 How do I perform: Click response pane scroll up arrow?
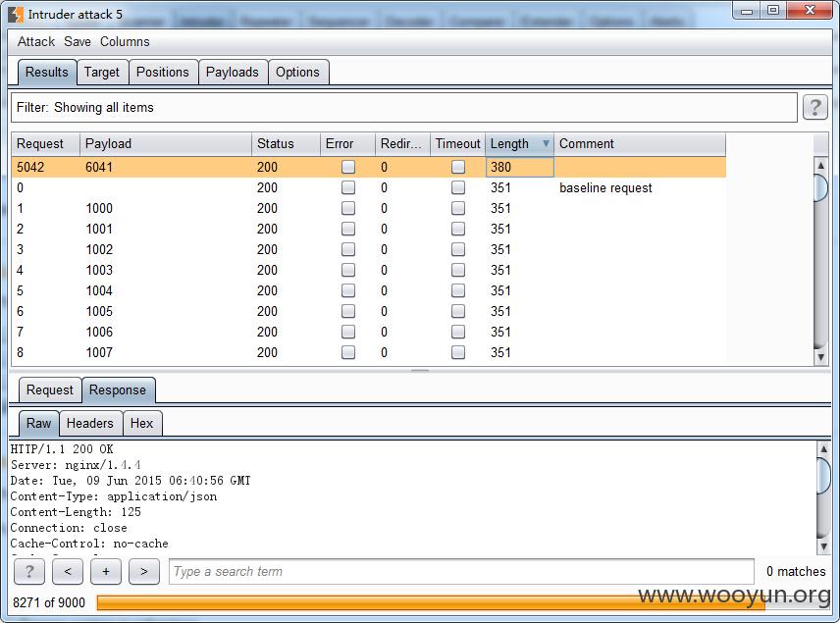(823, 448)
